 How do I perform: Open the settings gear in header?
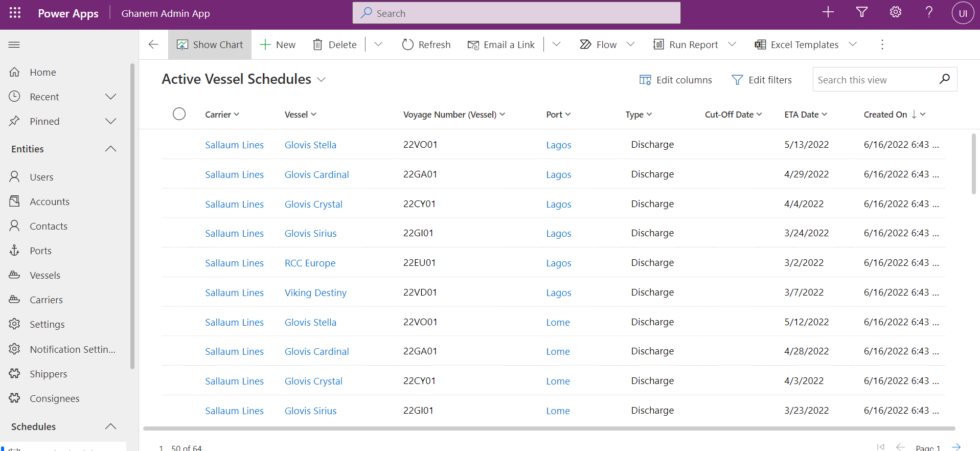[x=896, y=12]
